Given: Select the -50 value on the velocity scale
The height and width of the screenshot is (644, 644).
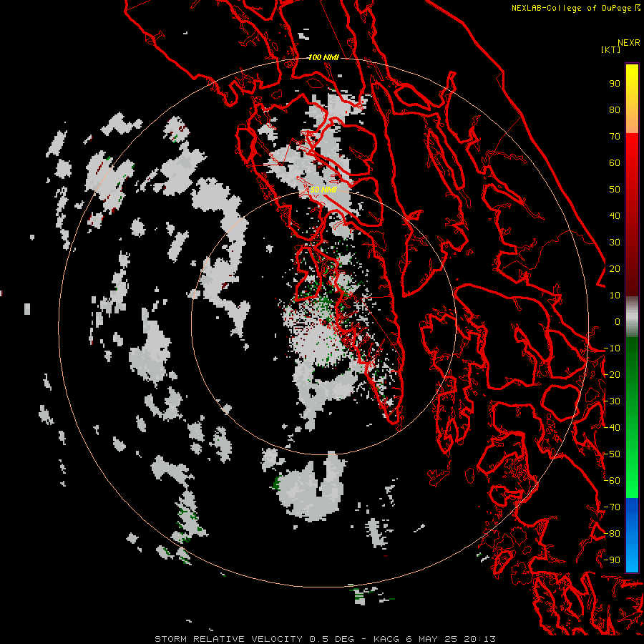Looking at the screenshot, I should pos(612,454).
